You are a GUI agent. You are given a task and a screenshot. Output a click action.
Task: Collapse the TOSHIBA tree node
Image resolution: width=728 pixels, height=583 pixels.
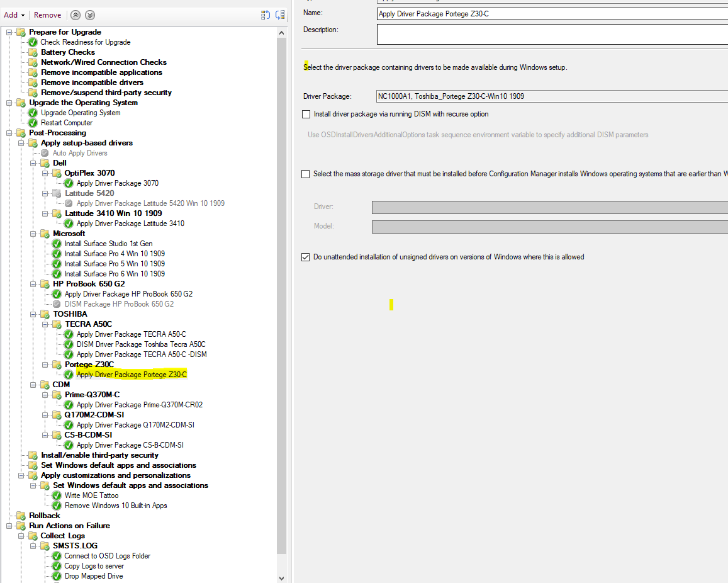pyautogui.click(x=33, y=314)
